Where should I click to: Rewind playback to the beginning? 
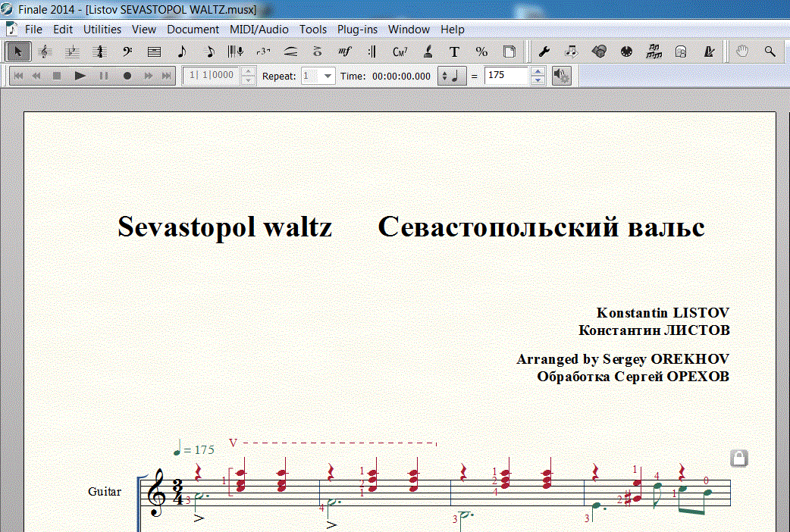(x=19, y=76)
